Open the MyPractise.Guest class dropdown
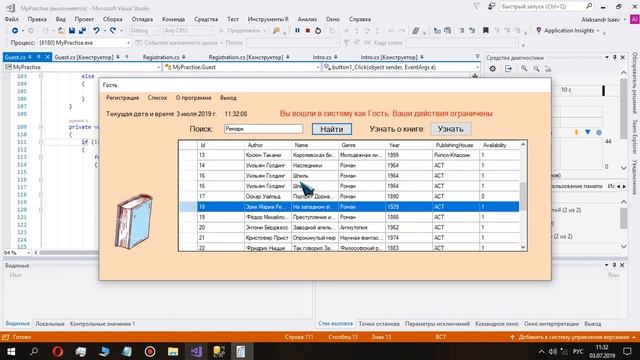This screenshot has height=360, width=640. click(x=242, y=67)
